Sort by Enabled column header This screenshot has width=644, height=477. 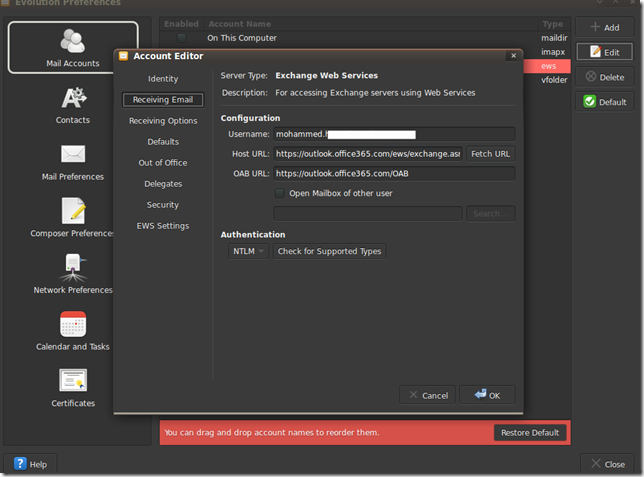tap(182, 24)
